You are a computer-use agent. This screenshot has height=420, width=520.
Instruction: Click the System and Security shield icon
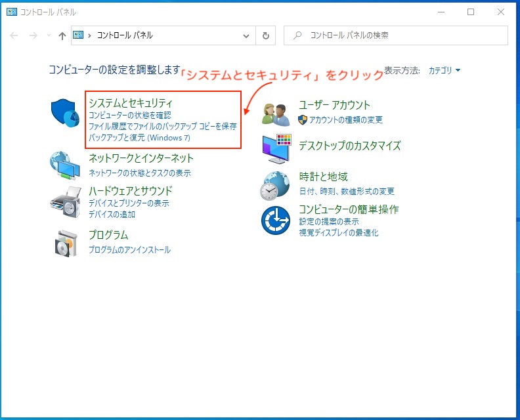(x=65, y=113)
